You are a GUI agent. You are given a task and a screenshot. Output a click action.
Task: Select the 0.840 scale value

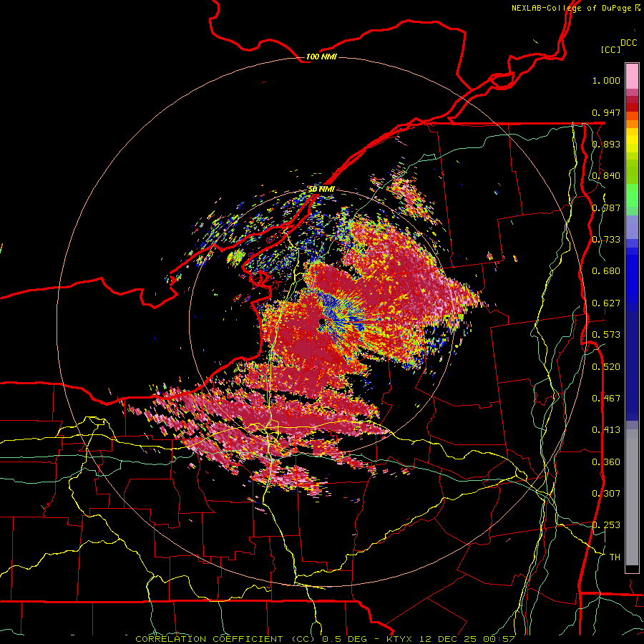(x=606, y=176)
